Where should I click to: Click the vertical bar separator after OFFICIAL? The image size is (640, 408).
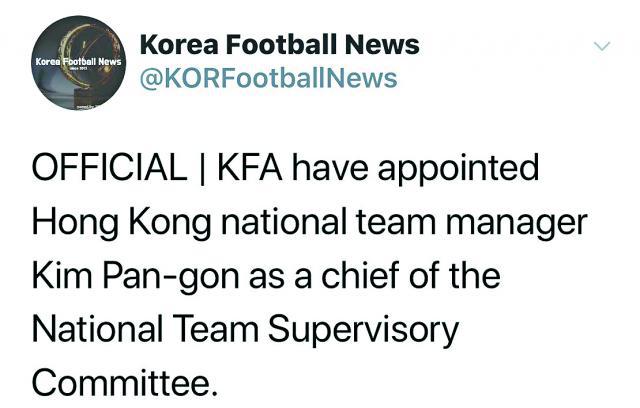(x=202, y=168)
